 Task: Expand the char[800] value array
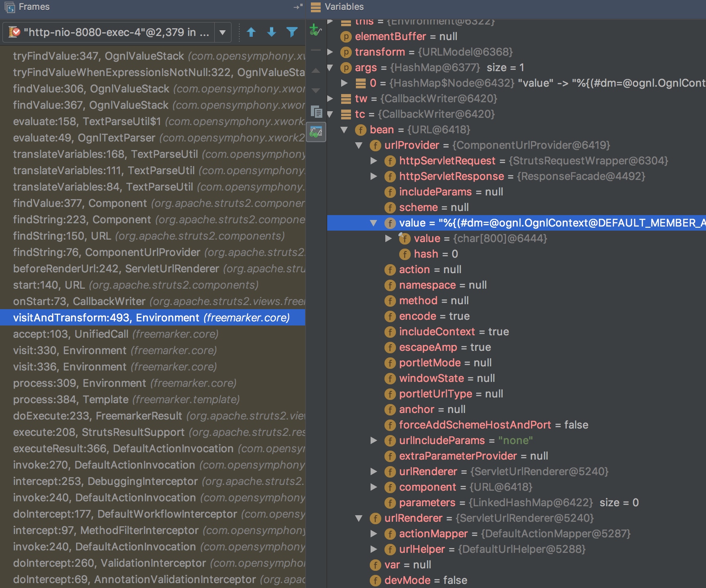tap(389, 238)
